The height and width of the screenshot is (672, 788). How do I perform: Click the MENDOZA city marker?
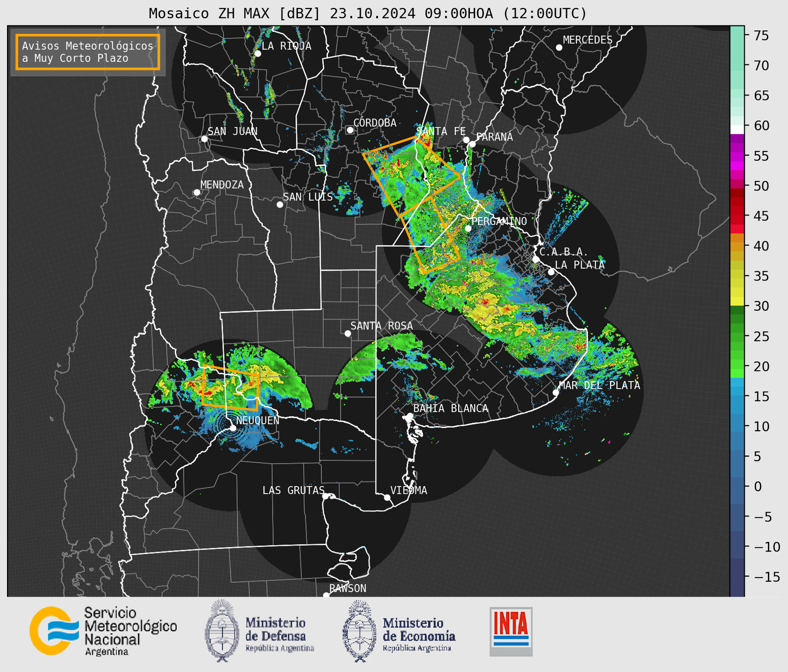coord(197,193)
